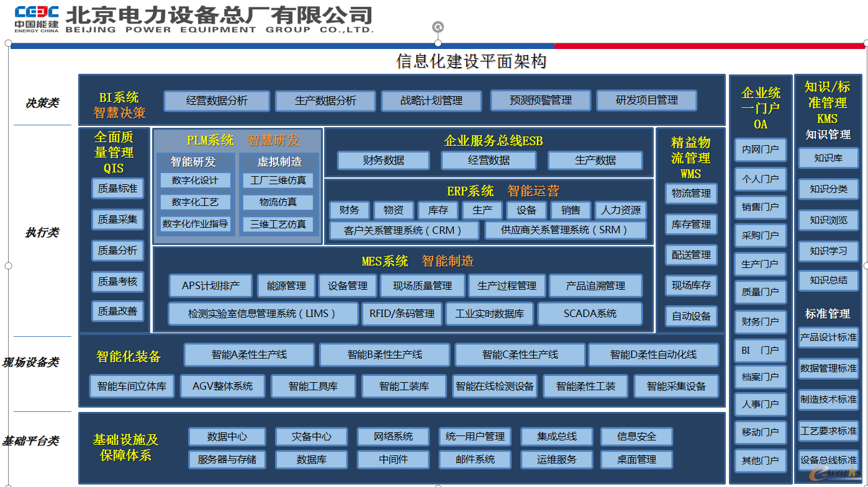The width and height of the screenshot is (868, 487).
Task: Click the 经营数据 box in ESB
Action: click(489, 161)
